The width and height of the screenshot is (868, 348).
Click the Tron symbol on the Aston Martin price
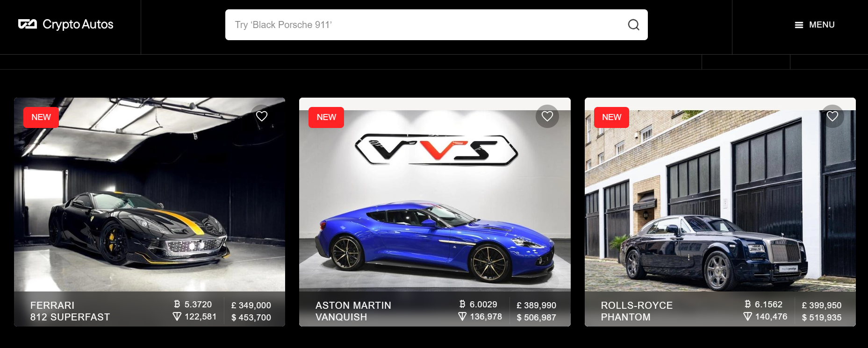(462, 317)
